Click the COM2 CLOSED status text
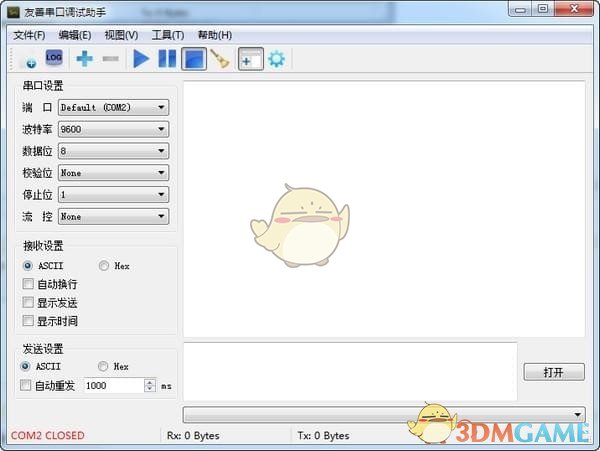This screenshot has height=451, width=600. pyautogui.click(x=47, y=436)
